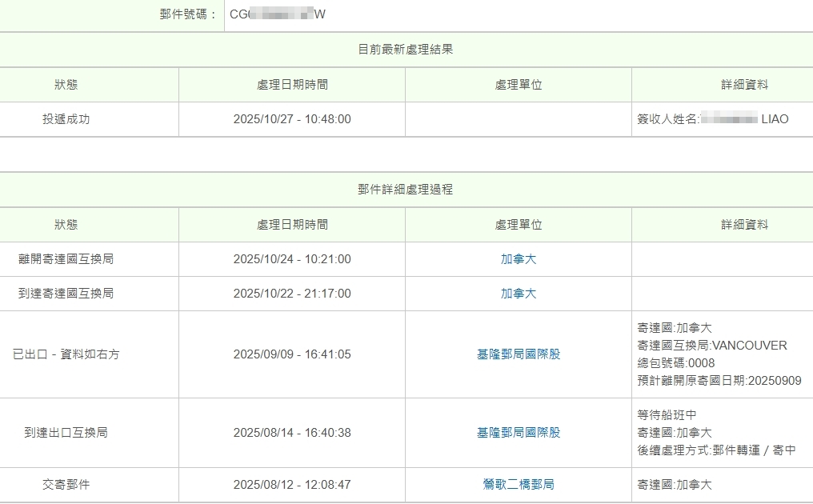The width and height of the screenshot is (813, 504).
Task: Select the 離開寄達國互換局 status cell
Action: pyautogui.click(x=66, y=259)
